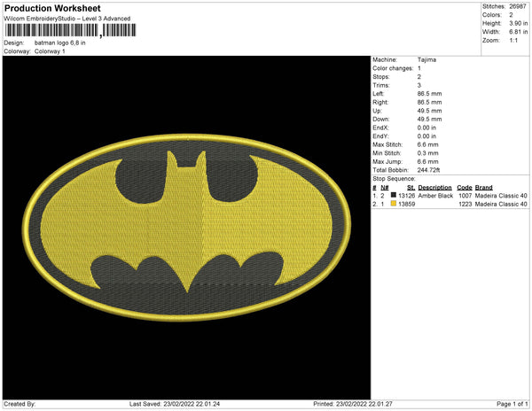Click the Production Worksheet title
The width and height of the screenshot is (532, 411).
tap(52, 9)
